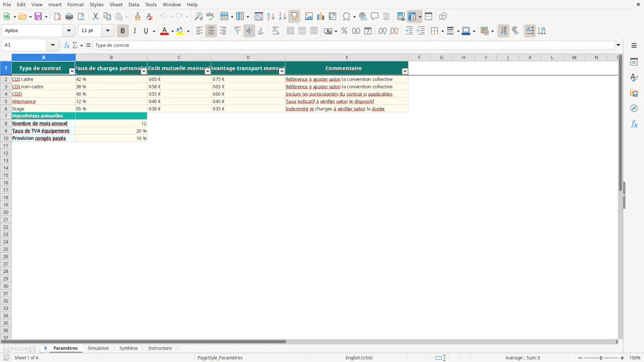Toggle Center Vertically alignment button
This screenshot has height=362, width=644.
click(x=249, y=31)
